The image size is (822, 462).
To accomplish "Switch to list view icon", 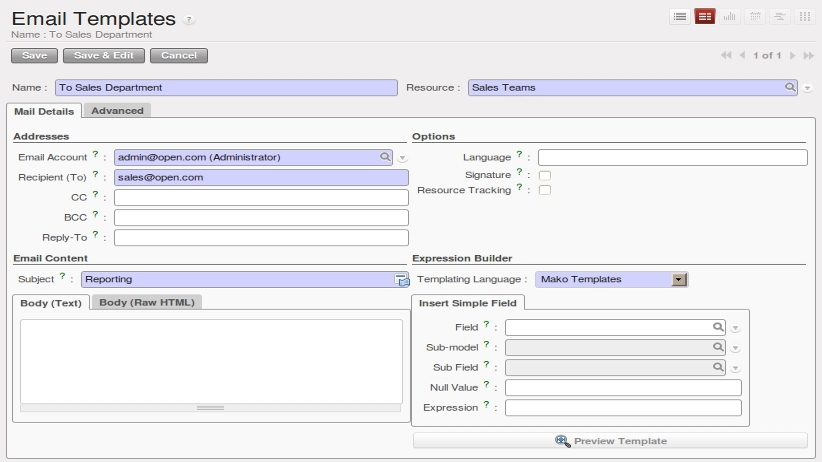I will [x=680, y=17].
